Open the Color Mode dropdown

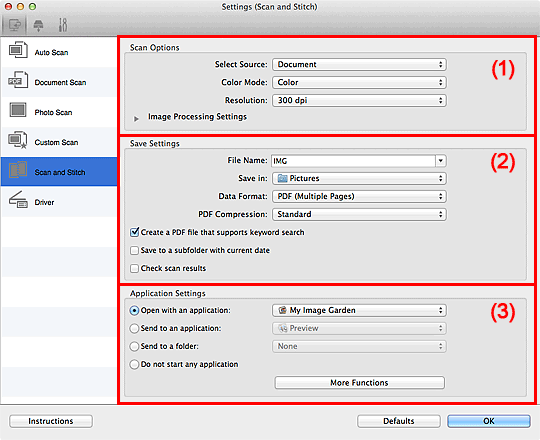click(359, 82)
